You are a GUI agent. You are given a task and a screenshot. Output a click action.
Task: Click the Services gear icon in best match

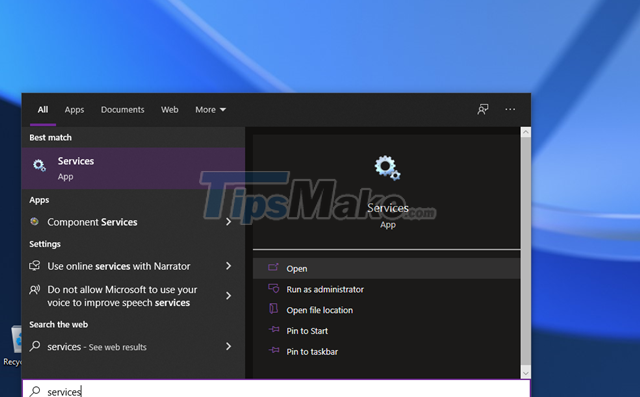(x=39, y=165)
